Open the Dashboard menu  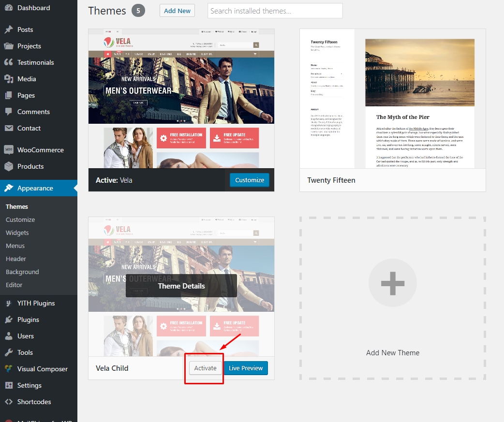tap(39, 8)
